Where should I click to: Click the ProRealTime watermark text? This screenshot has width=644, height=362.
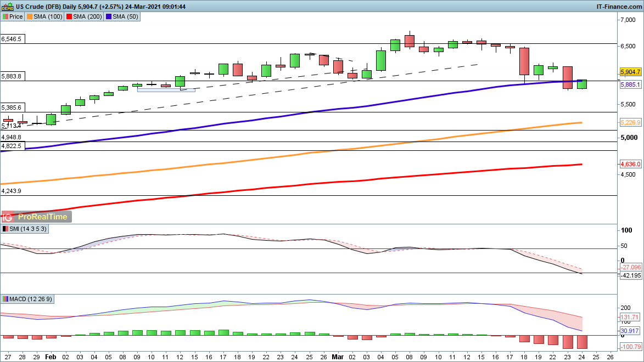point(42,217)
